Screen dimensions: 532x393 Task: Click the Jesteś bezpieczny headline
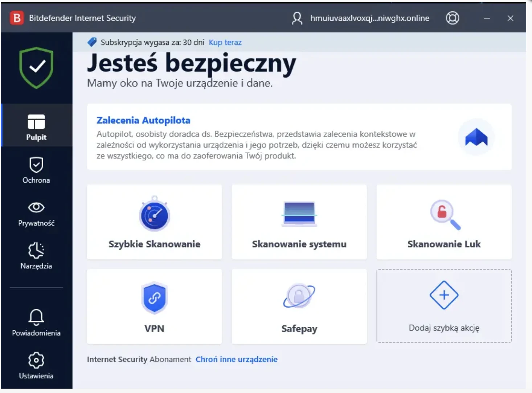192,64
